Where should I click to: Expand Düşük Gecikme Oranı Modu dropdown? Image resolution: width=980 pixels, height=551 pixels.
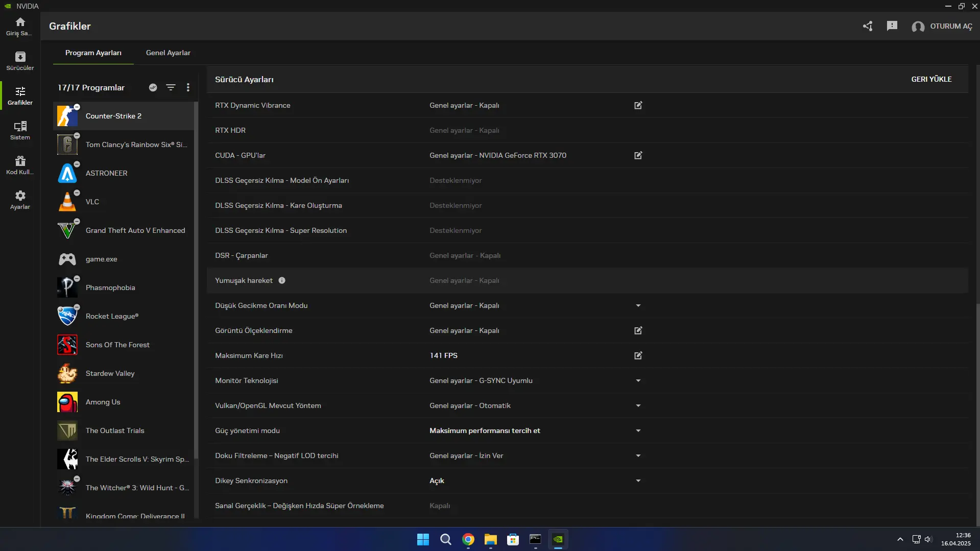[x=638, y=305]
